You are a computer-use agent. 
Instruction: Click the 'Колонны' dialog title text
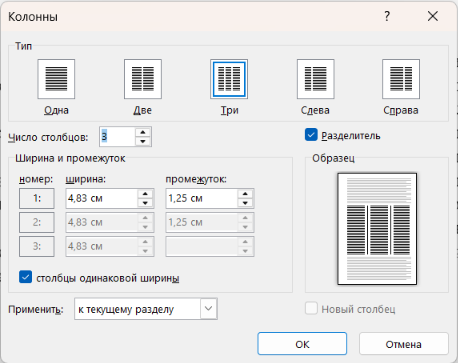[33, 17]
